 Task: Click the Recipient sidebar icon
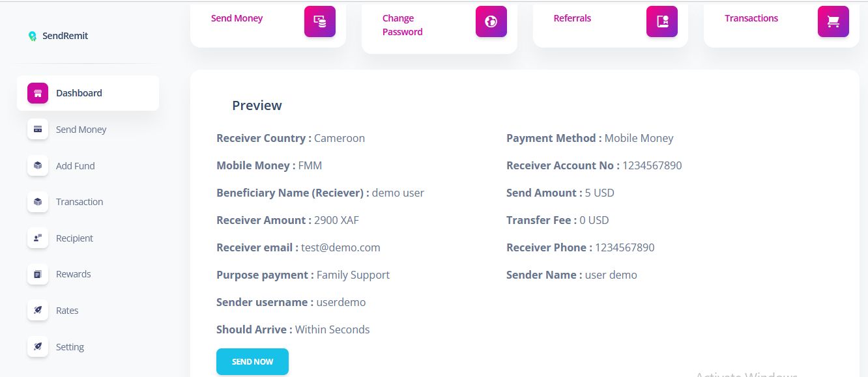[x=38, y=238]
